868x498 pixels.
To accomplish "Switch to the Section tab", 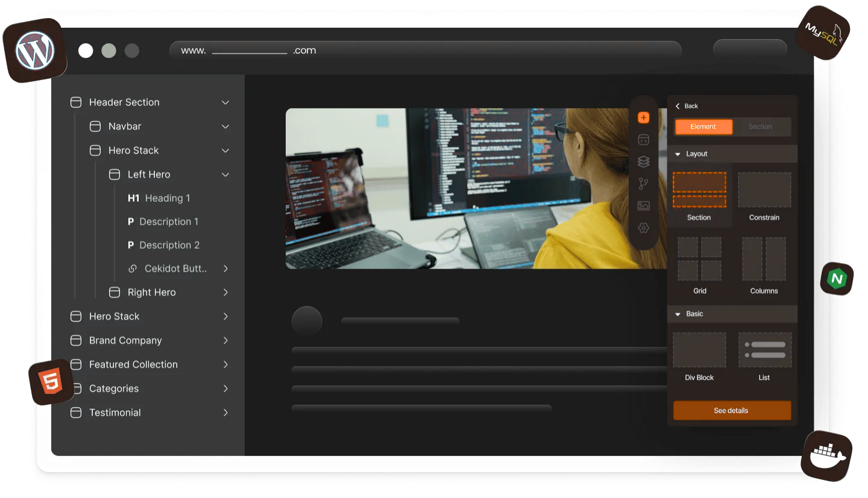I will [x=760, y=126].
